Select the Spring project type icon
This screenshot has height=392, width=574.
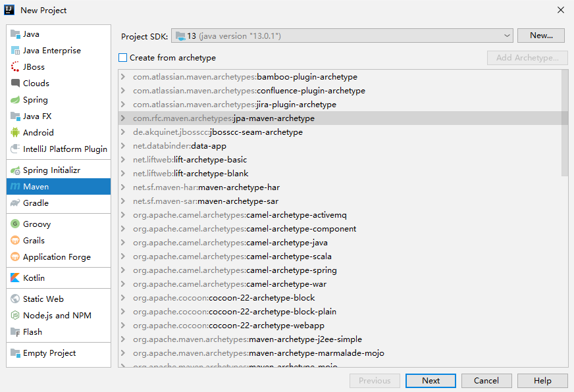(x=15, y=100)
